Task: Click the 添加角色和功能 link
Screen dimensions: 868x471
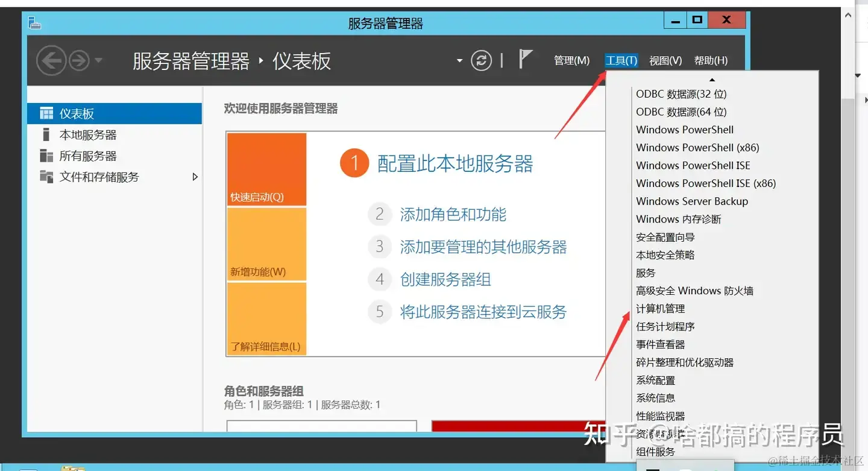Action: click(x=453, y=214)
